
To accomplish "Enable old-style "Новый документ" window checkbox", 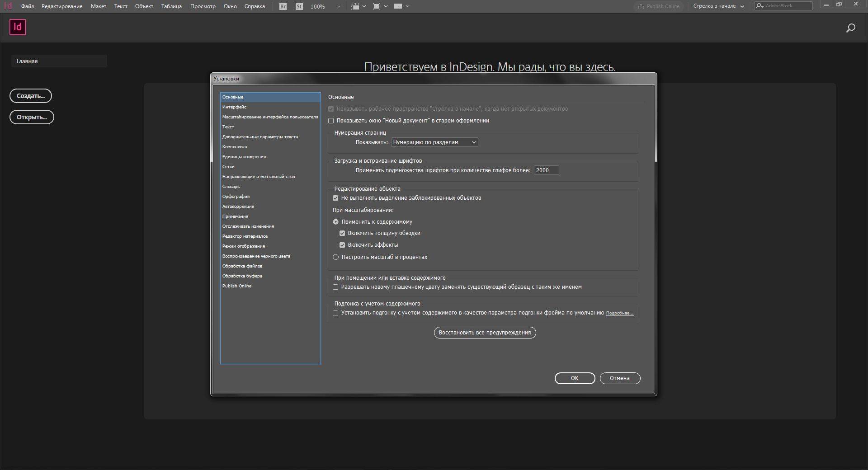I will [331, 121].
